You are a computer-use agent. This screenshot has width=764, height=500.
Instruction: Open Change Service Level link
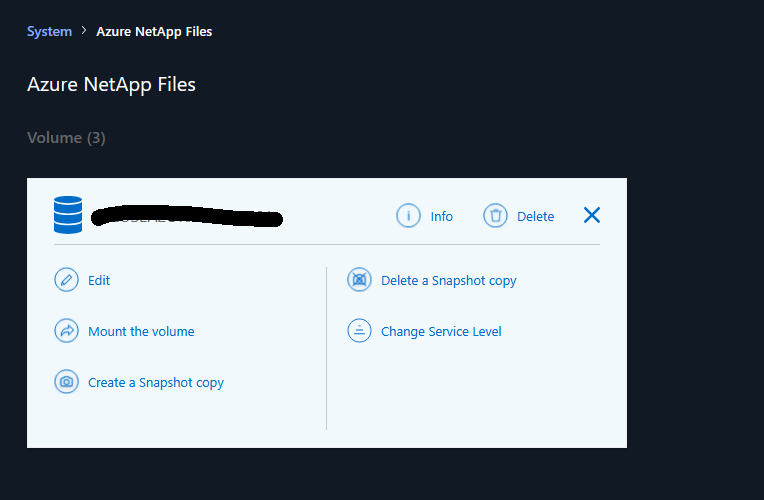(x=441, y=332)
